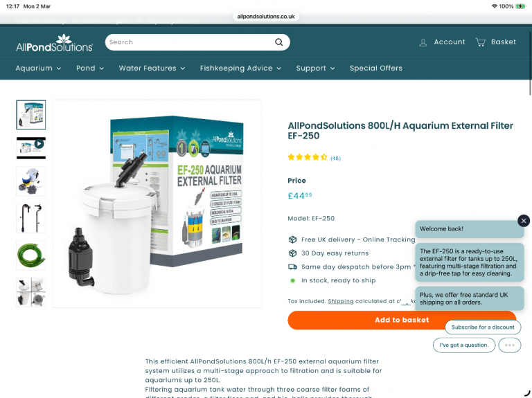This screenshot has height=398, width=532.
Task: Click the star rating icons
Action: [308, 157]
